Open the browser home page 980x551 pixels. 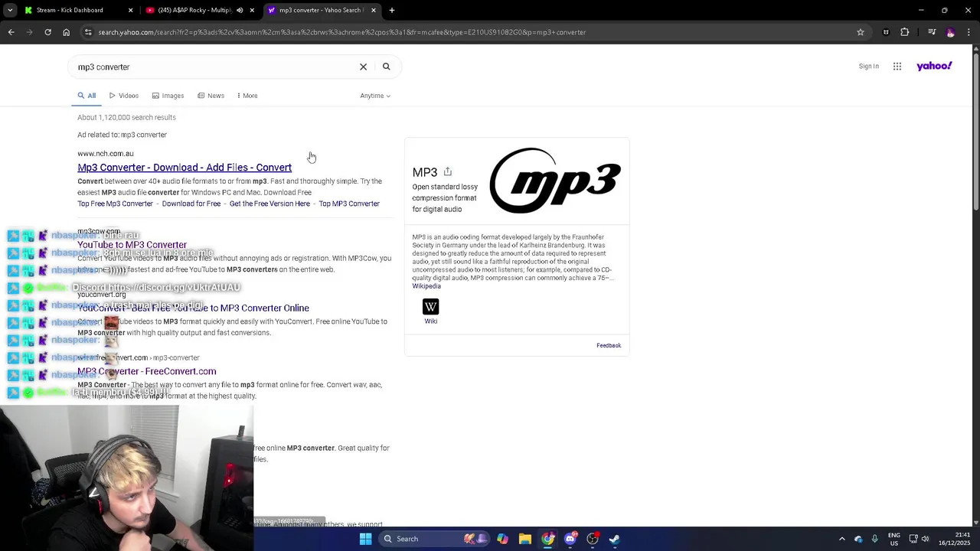tap(66, 32)
